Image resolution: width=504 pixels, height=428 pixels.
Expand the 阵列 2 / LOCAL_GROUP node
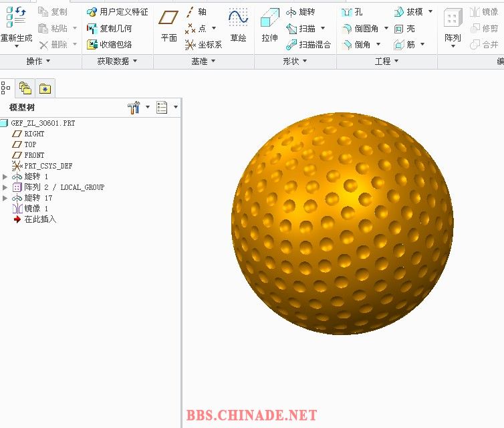click(x=5, y=187)
